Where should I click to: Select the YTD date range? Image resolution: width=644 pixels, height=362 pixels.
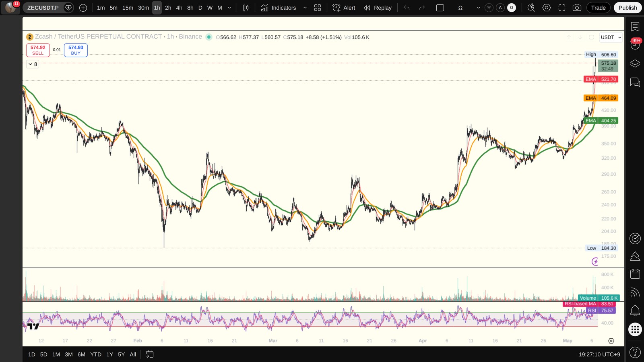coord(96,354)
